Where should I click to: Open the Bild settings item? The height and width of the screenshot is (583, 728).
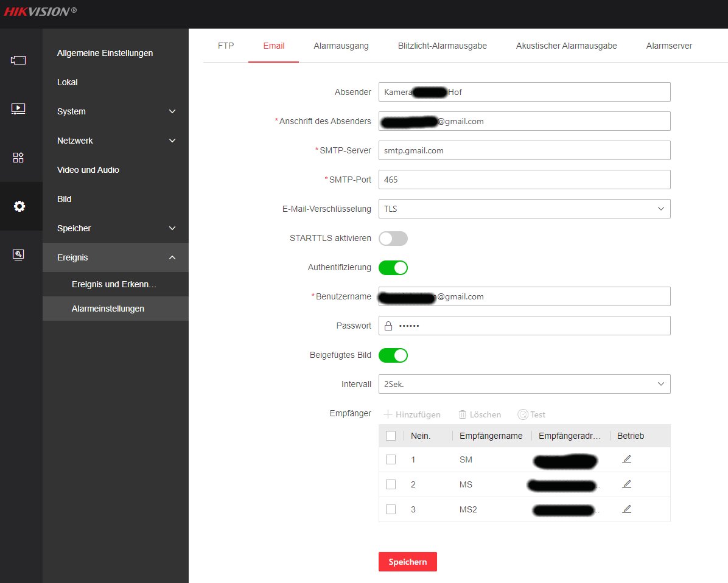tap(116, 199)
